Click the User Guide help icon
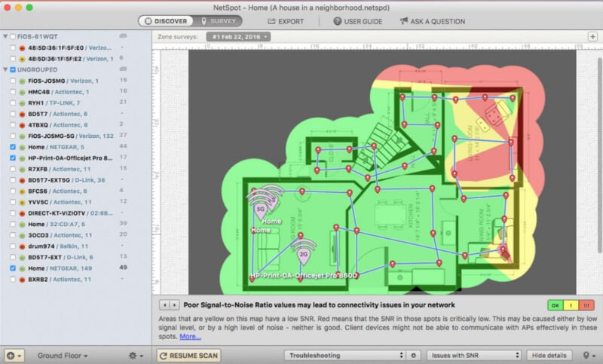The width and height of the screenshot is (603, 364). pos(337,22)
